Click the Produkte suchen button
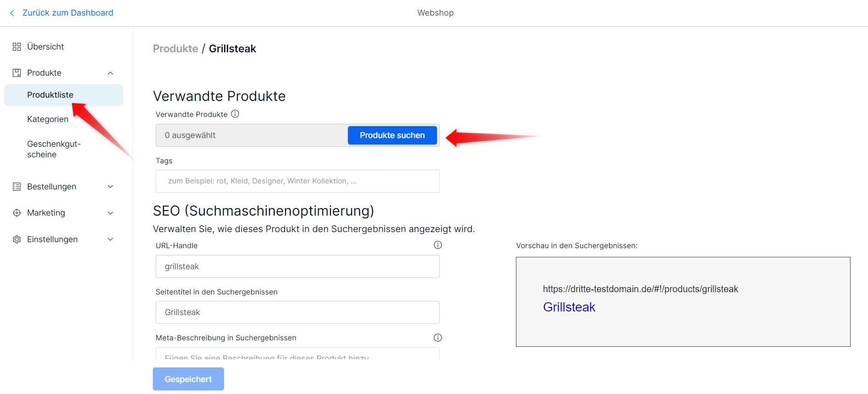868x394 pixels. pos(392,135)
